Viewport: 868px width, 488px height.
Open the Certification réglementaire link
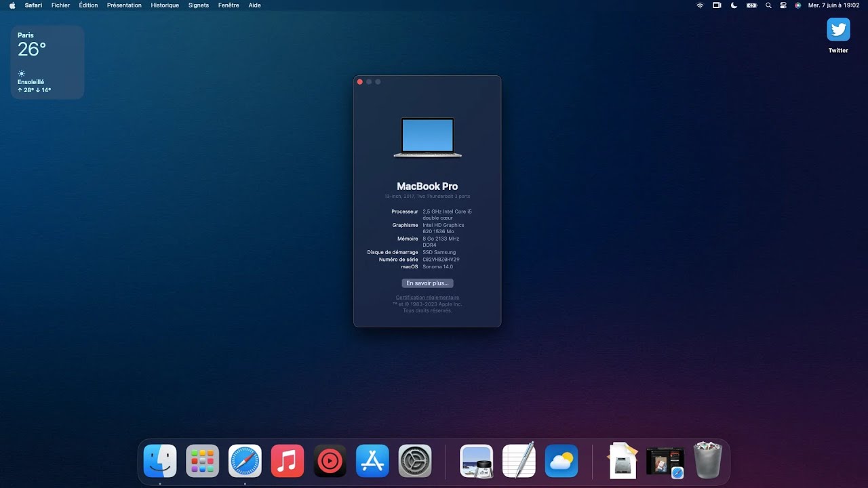[x=427, y=298]
